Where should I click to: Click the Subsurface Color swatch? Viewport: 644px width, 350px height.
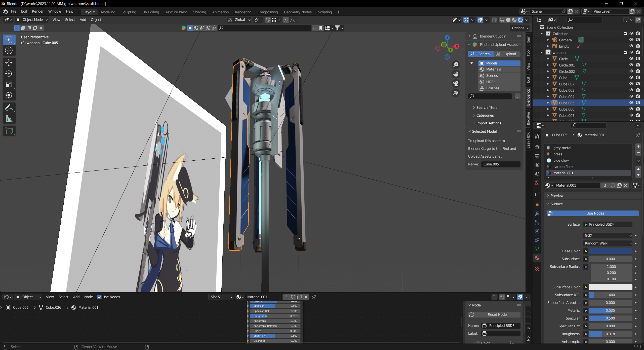click(610, 287)
